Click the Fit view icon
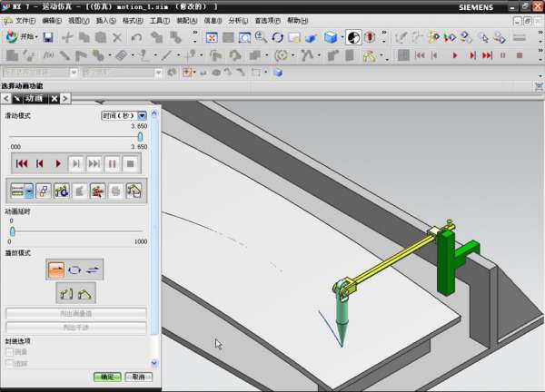545x392 pixels. coord(212,37)
